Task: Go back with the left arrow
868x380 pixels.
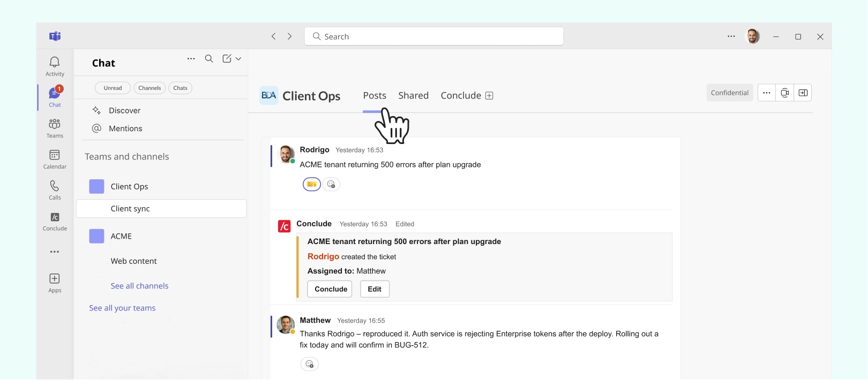Action: click(273, 36)
